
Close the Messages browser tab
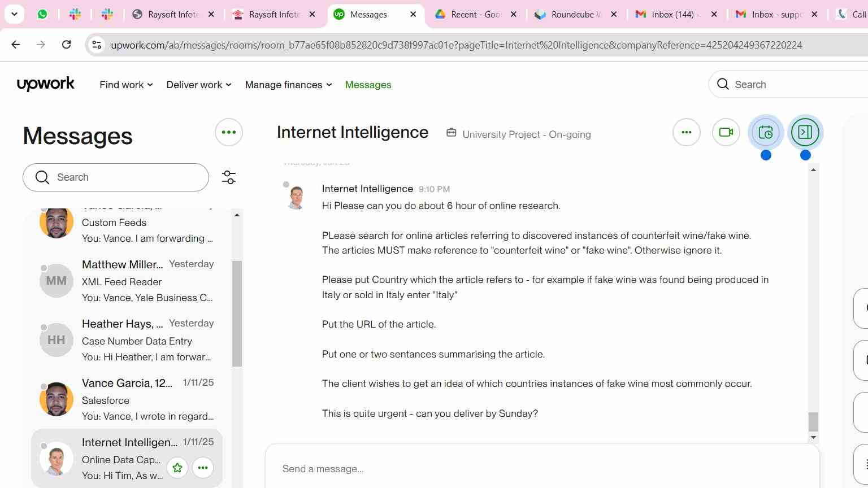click(x=413, y=14)
